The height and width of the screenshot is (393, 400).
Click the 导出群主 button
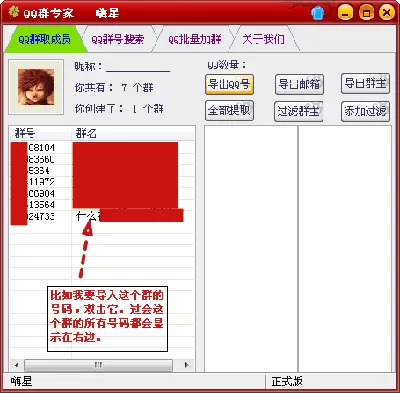[366, 84]
